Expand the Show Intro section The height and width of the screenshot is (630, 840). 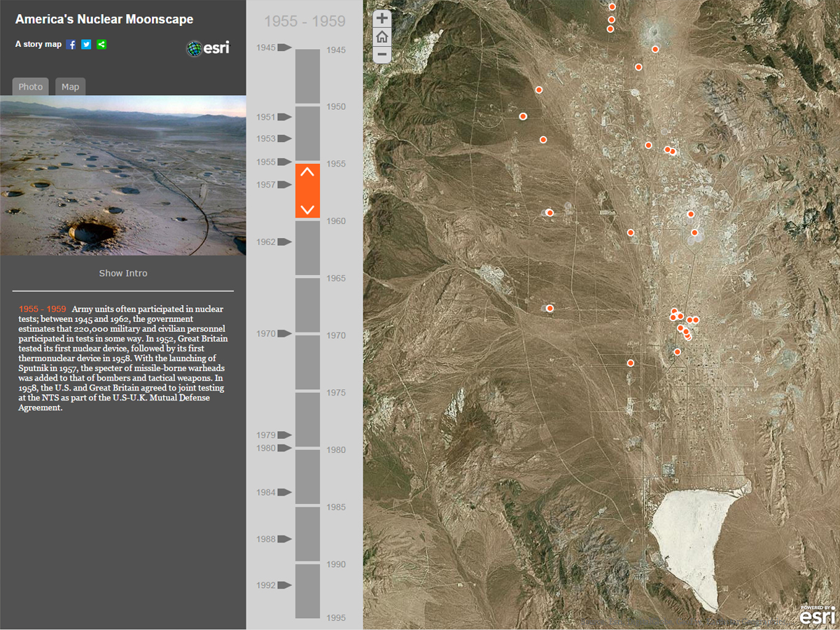(x=123, y=273)
